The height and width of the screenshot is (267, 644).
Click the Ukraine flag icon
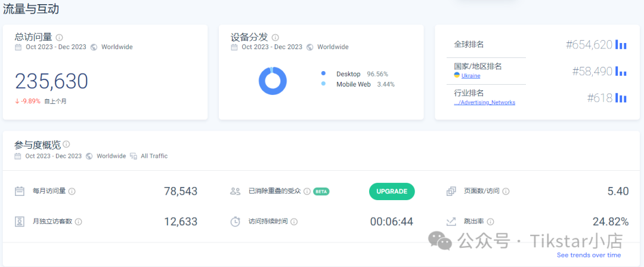[457, 75]
